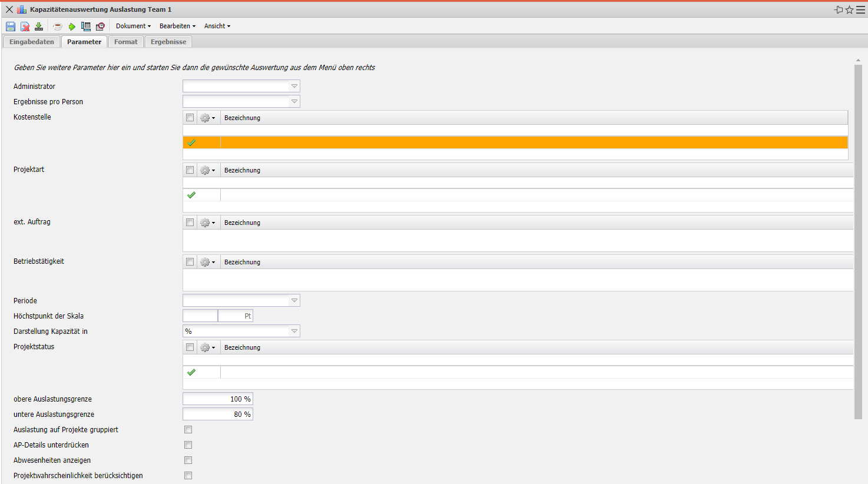Enable AP-Details unterdrücken checkbox
The height and width of the screenshot is (484, 868).
click(x=188, y=445)
